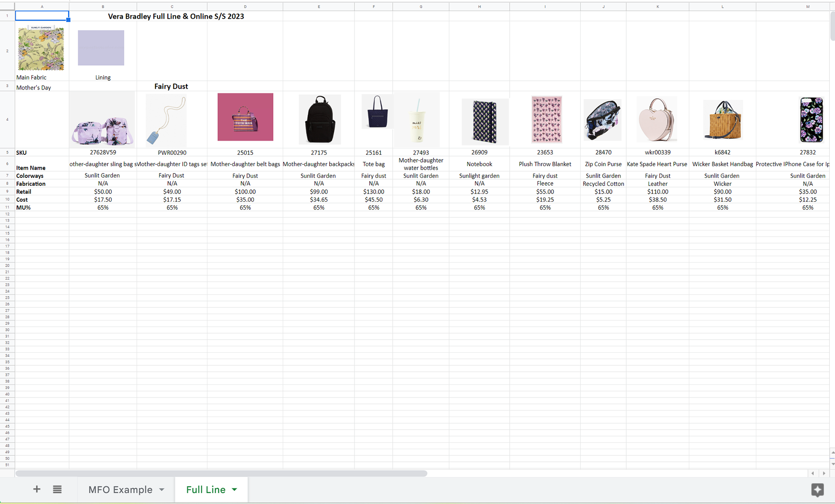
Task: Click the Recycled Cotton fabrication cell
Action: pyautogui.click(x=603, y=184)
